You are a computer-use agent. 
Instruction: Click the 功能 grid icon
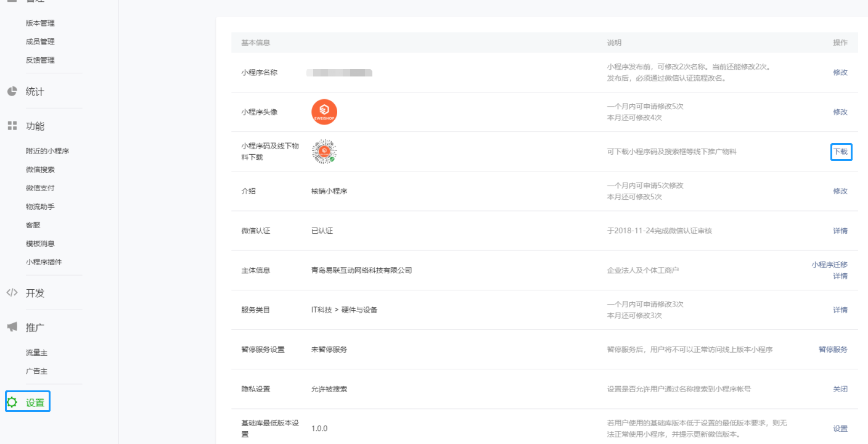coord(12,126)
